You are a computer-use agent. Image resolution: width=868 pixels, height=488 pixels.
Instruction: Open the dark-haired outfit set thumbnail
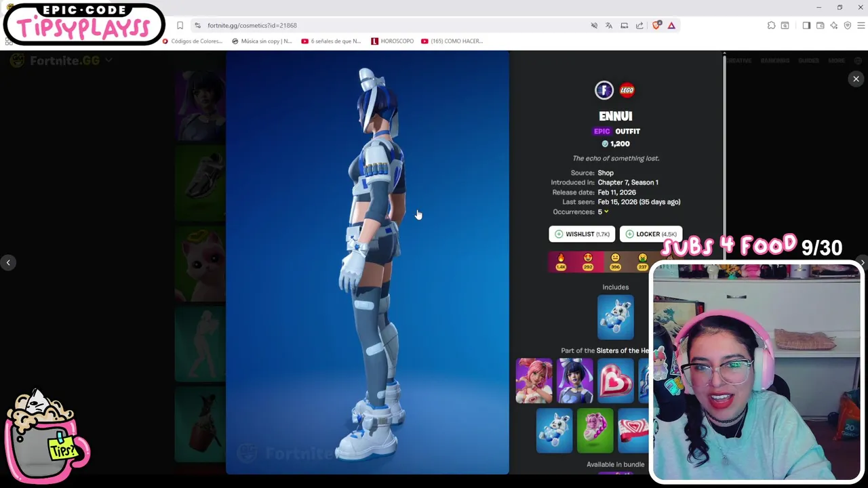click(x=575, y=381)
